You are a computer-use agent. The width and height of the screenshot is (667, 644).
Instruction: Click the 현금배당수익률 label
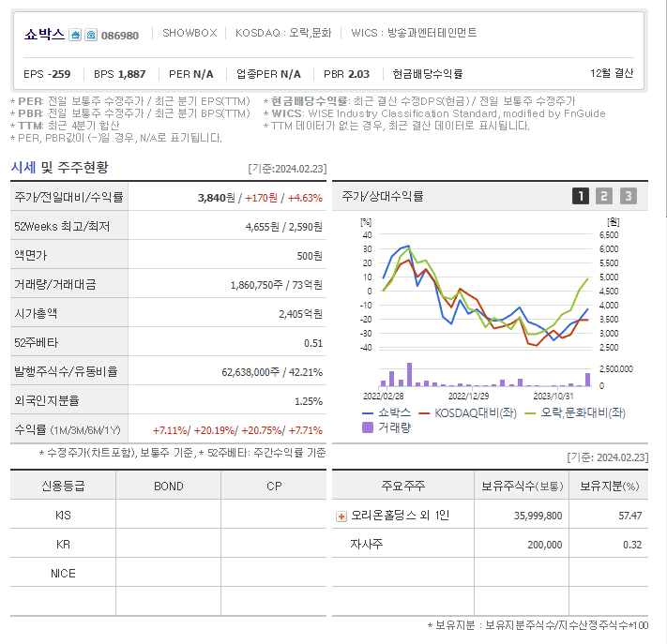(x=428, y=74)
